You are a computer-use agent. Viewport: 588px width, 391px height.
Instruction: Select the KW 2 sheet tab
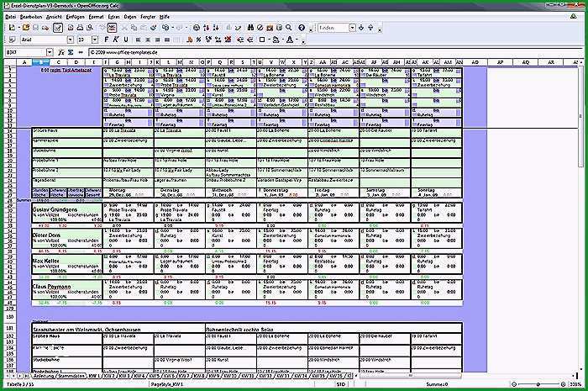click(109, 376)
